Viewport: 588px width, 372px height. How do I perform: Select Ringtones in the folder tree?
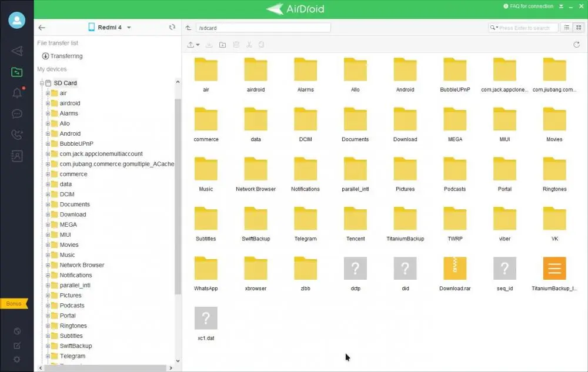(x=73, y=326)
